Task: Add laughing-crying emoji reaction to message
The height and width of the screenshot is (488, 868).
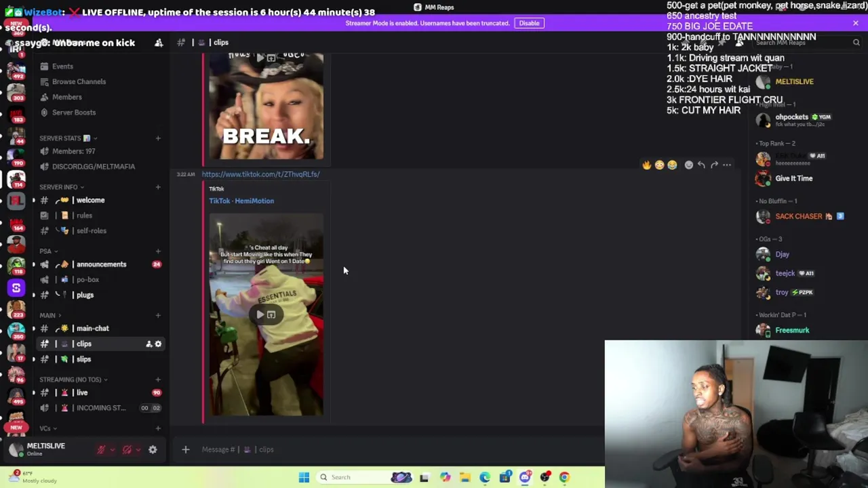Action: coord(672,165)
